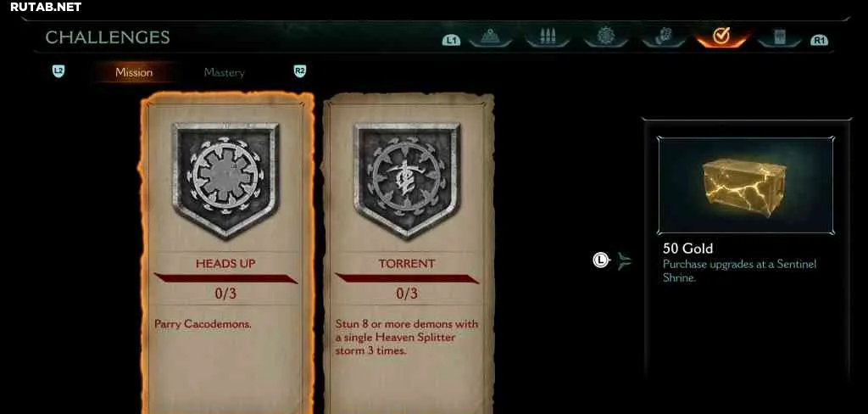Click the L stick prompt icon

(x=601, y=260)
